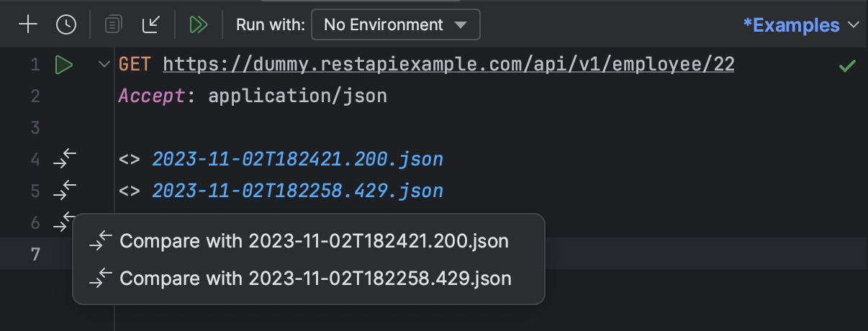Collapse the GET request fold chevron

103,65
